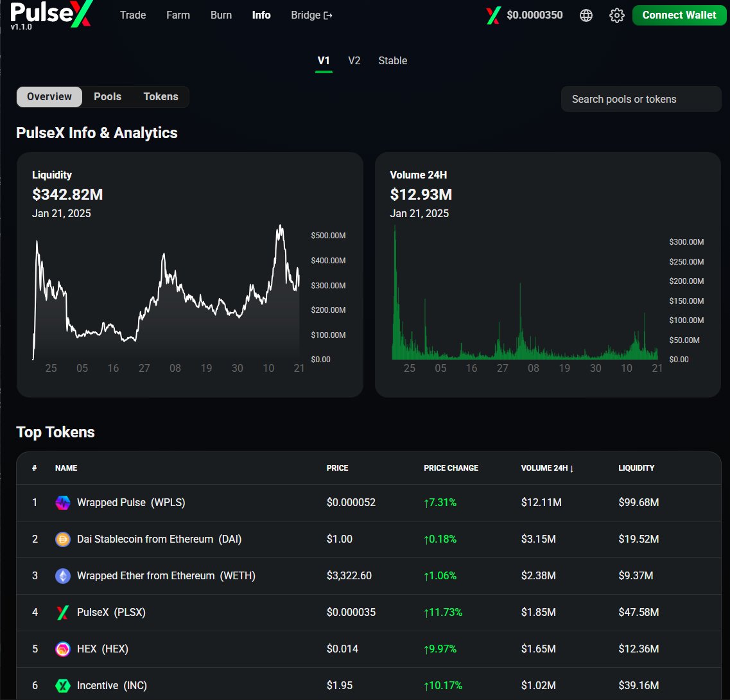The width and height of the screenshot is (730, 700).
Task: Sort by Price Change column header
Action: (x=451, y=468)
